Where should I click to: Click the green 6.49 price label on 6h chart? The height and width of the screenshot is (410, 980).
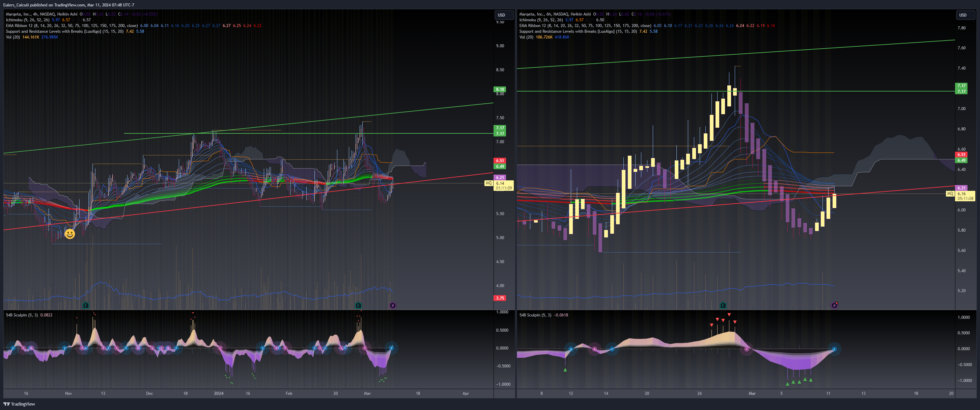pyautogui.click(x=961, y=160)
